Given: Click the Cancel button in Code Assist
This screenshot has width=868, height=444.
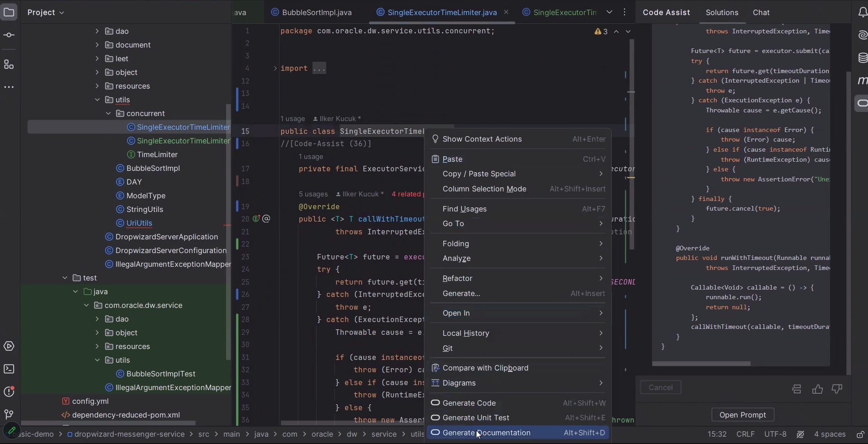Looking at the screenshot, I should pos(661,387).
